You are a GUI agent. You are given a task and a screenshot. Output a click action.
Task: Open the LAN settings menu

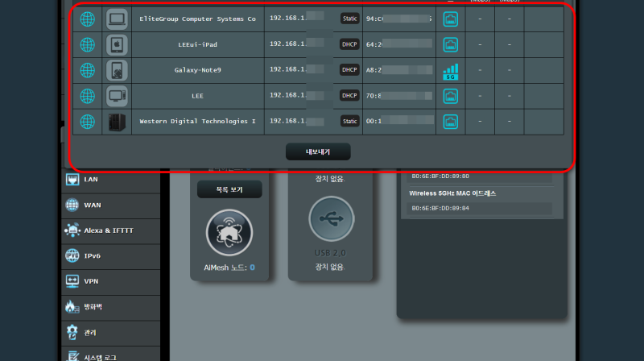point(111,180)
